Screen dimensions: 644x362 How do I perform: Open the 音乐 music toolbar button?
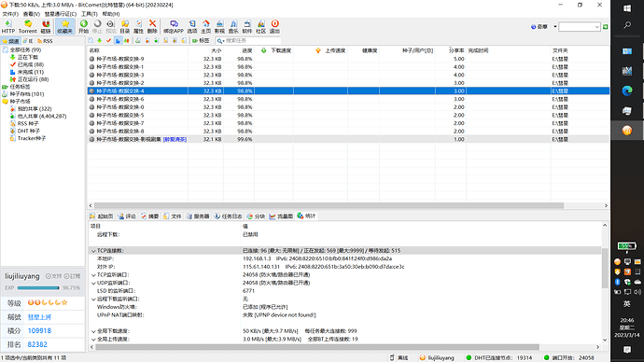[233, 27]
